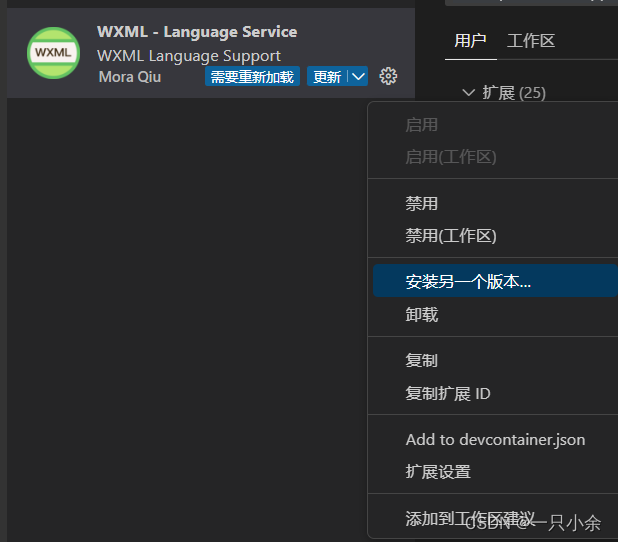Click WXML Language Support description

189,56
